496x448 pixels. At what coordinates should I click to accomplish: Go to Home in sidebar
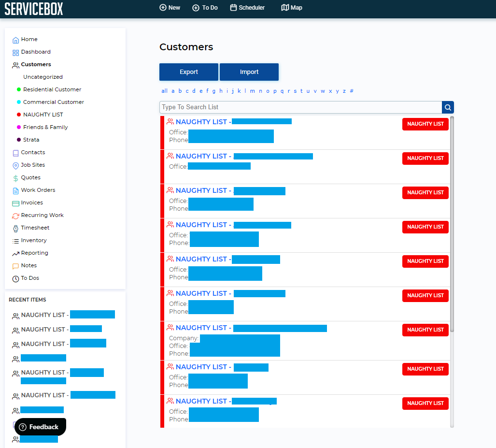click(x=29, y=39)
